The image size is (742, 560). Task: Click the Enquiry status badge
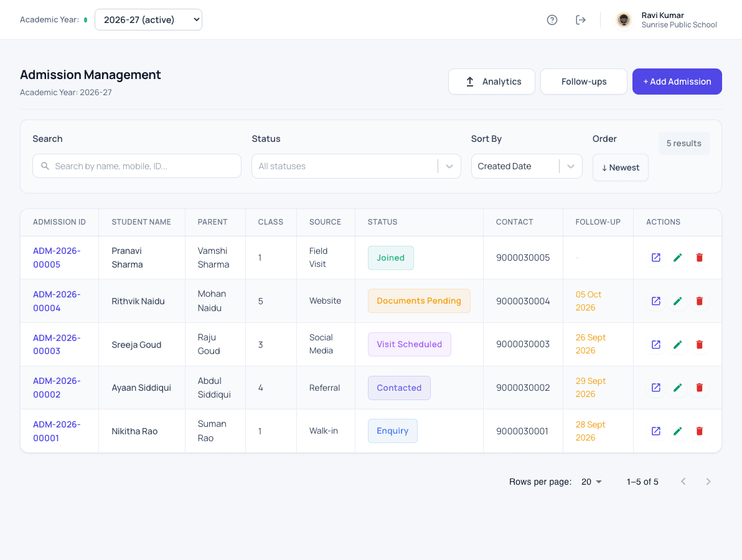[x=393, y=431]
